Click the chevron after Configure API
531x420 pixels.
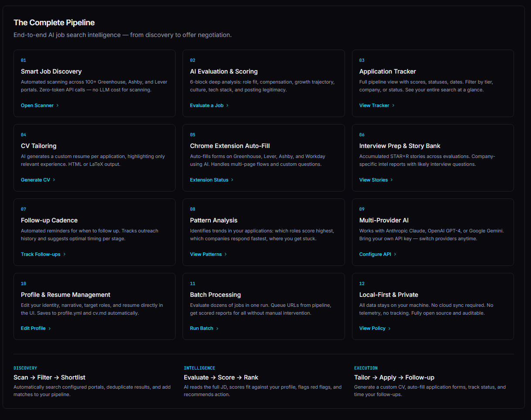(x=395, y=254)
